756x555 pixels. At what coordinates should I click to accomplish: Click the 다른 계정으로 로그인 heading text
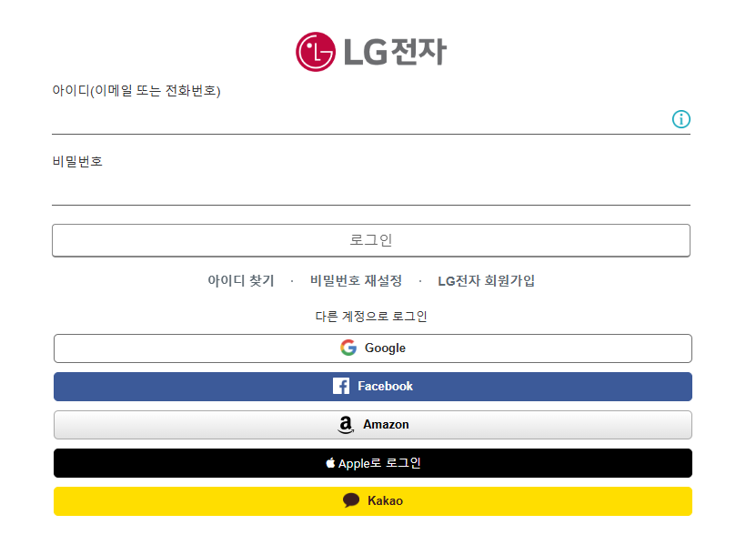click(x=371, y=317)
